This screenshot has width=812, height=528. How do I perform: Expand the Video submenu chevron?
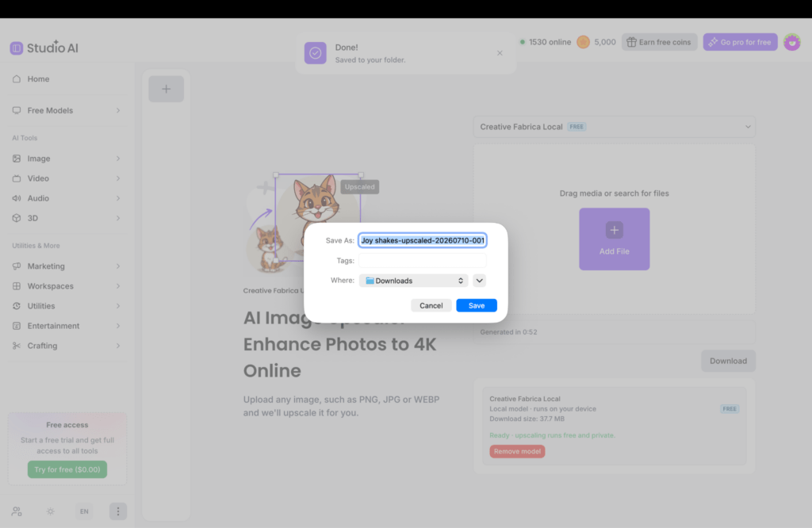(118, 178)
